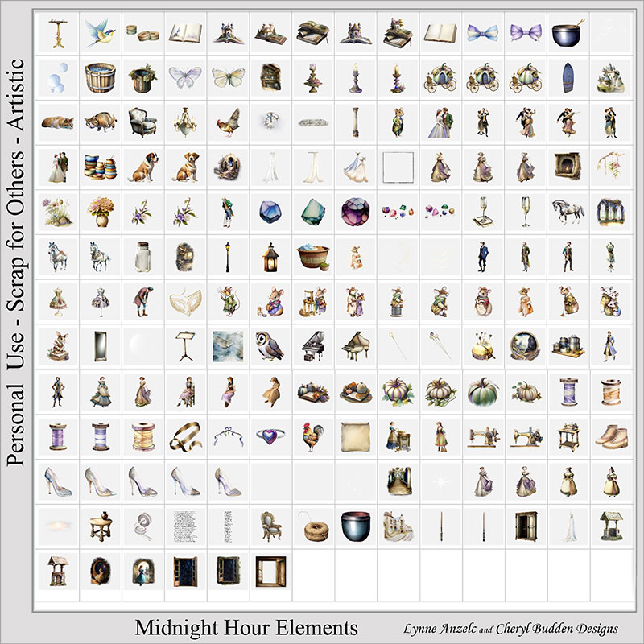Screen dimensions: 644x644
Task: Select the laundry basket thumbnail
Action: coord(313,257)
